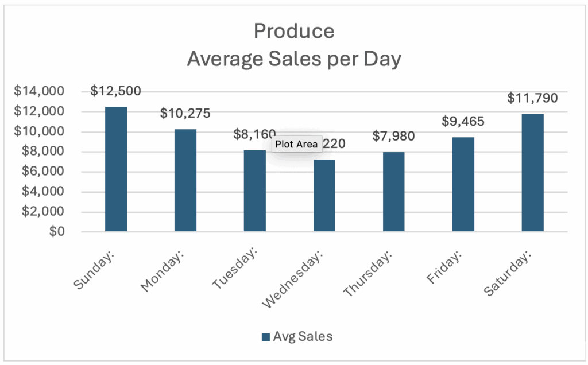Click the "Plot Area" tooltip

296,144
